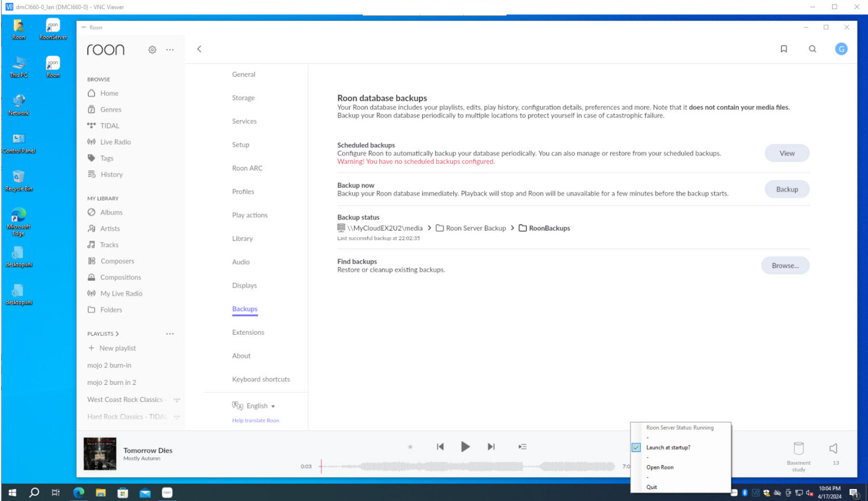Select Roon ARC settings tab
This screenshot has width=868, height=501.
[x=247, y=168]
